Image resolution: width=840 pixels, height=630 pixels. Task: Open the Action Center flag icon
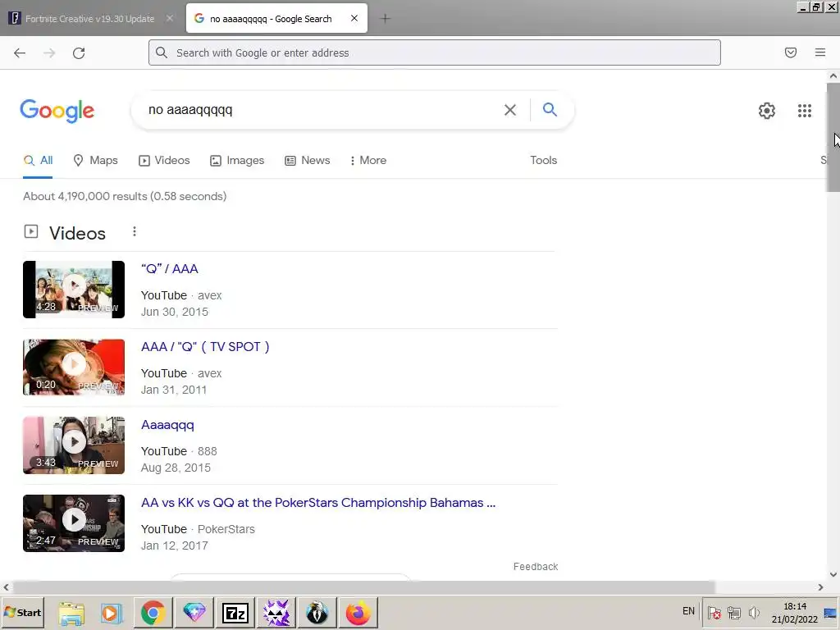[714, 612]
